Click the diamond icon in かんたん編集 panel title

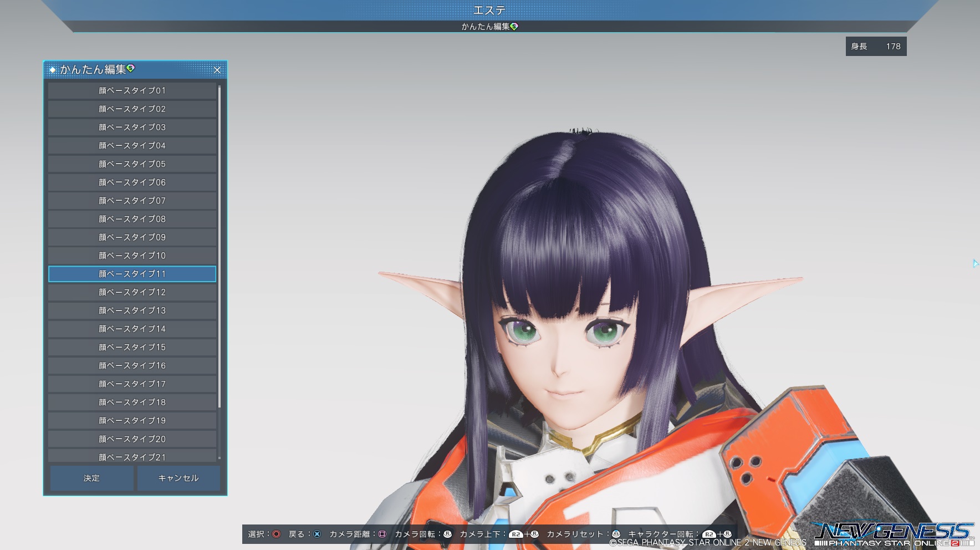coord(53,70)
